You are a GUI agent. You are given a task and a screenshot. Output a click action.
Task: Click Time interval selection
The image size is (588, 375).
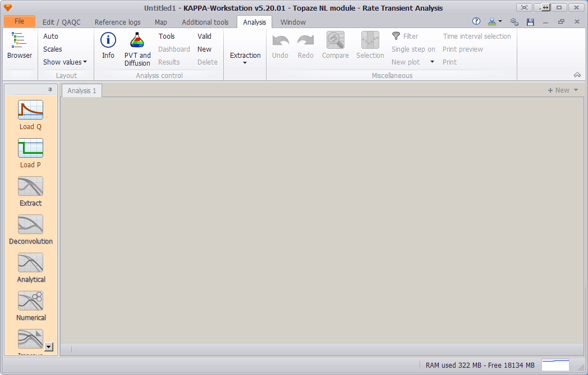point(477,36)
